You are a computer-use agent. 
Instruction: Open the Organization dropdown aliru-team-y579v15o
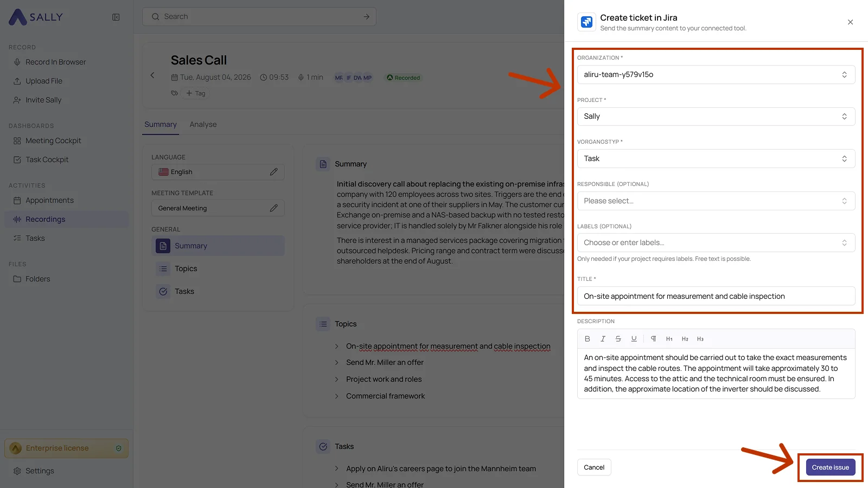click(716, 75)
